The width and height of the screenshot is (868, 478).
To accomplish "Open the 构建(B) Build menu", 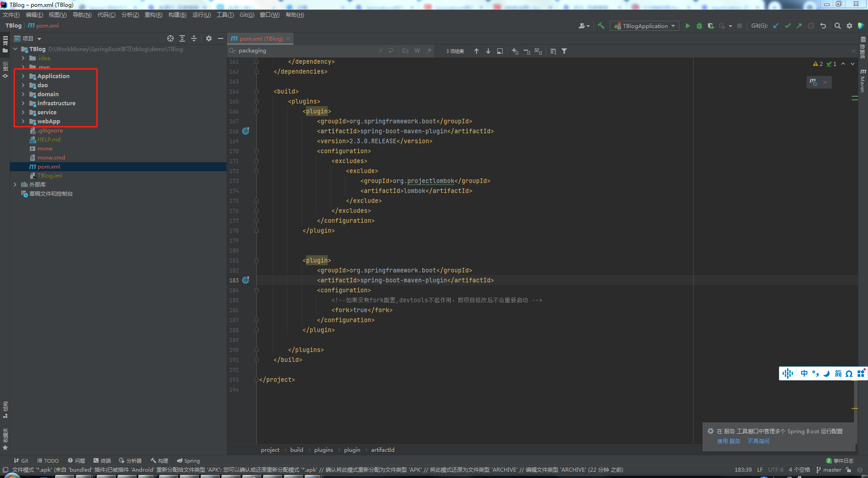I will pyautogui.click(x=177, y=15).
